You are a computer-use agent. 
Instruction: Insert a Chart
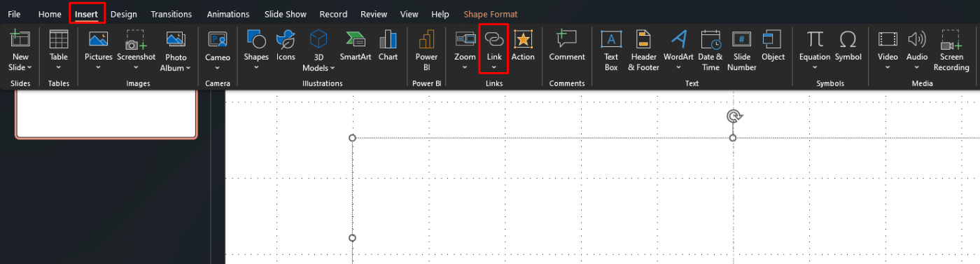pos(388,46)
